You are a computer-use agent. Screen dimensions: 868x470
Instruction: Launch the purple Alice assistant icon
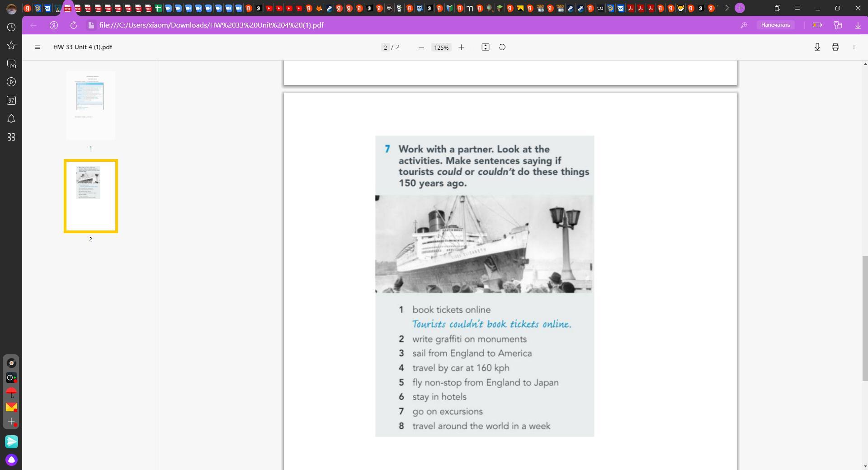click(x=11, y=460)
